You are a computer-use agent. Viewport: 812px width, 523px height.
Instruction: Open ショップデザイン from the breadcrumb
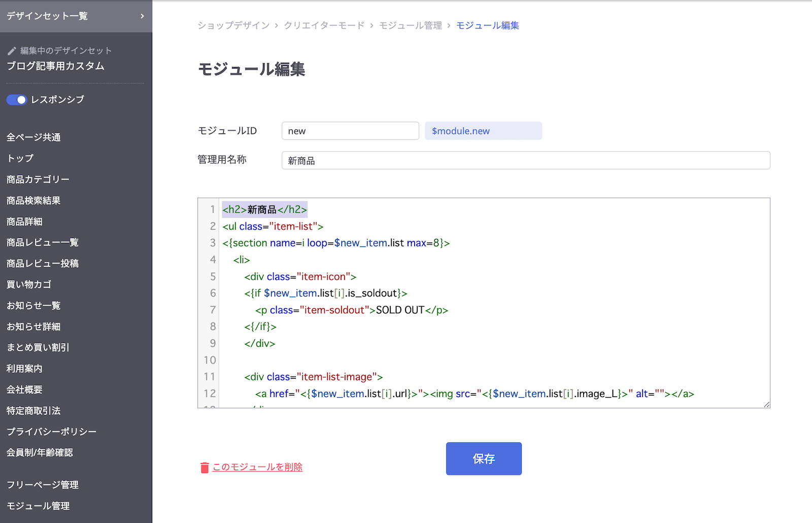(233, 25)
